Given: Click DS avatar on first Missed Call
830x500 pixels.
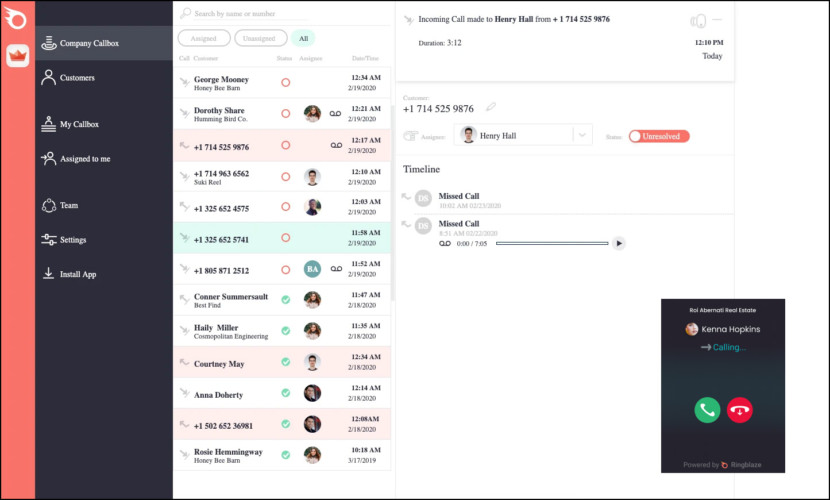Looking at the screenshot, I should pyautogui.click(x=423, y=198).
